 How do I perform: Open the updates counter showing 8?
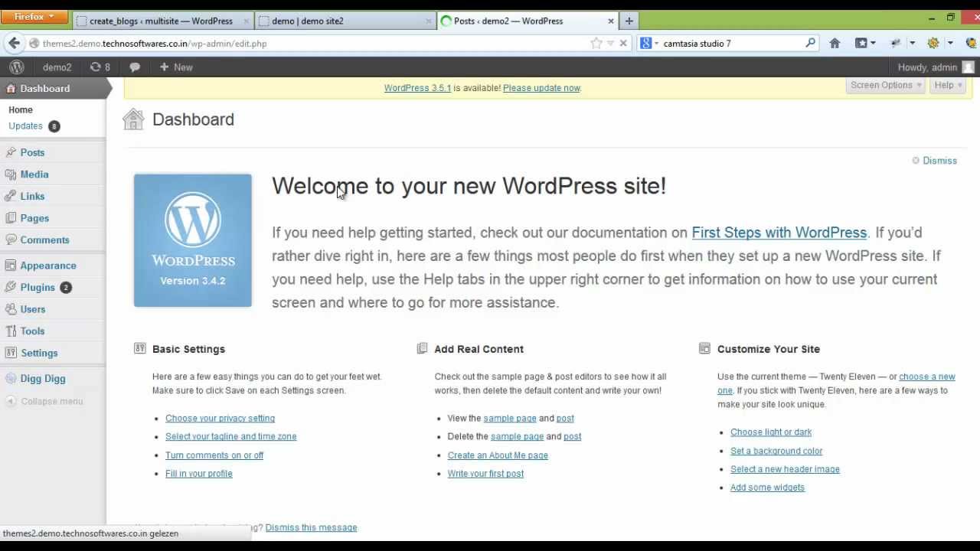pyautogui.click(x=100, y=67)
